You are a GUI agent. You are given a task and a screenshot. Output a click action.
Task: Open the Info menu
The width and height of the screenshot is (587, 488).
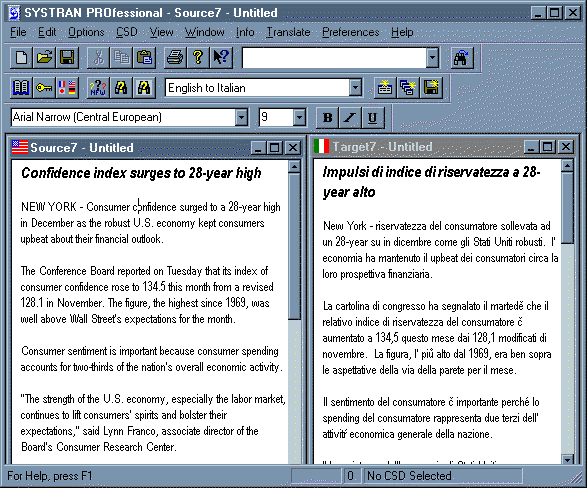pos(245,32)
